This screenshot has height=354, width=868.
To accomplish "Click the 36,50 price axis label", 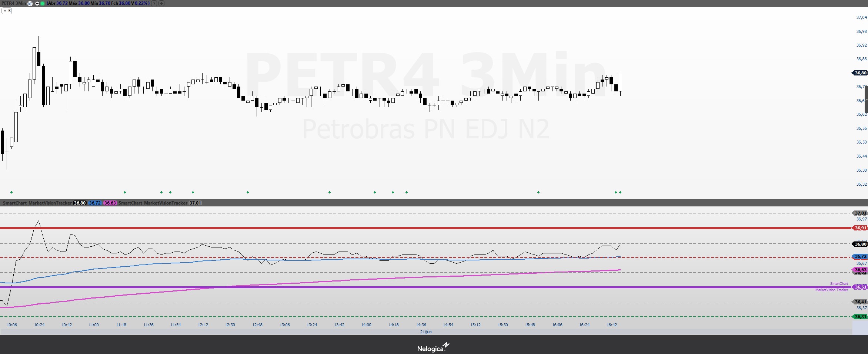I will pos(861,142).
